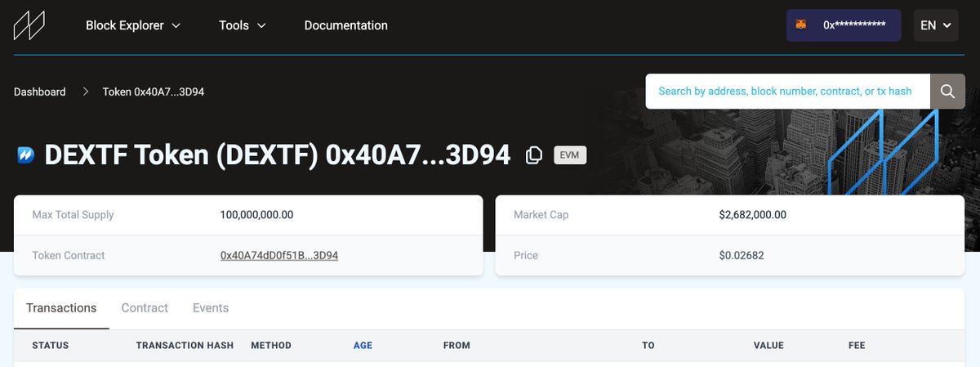Click the EVM badge
This screenshot has height=367, width=980.
click(x=570, y=155)
